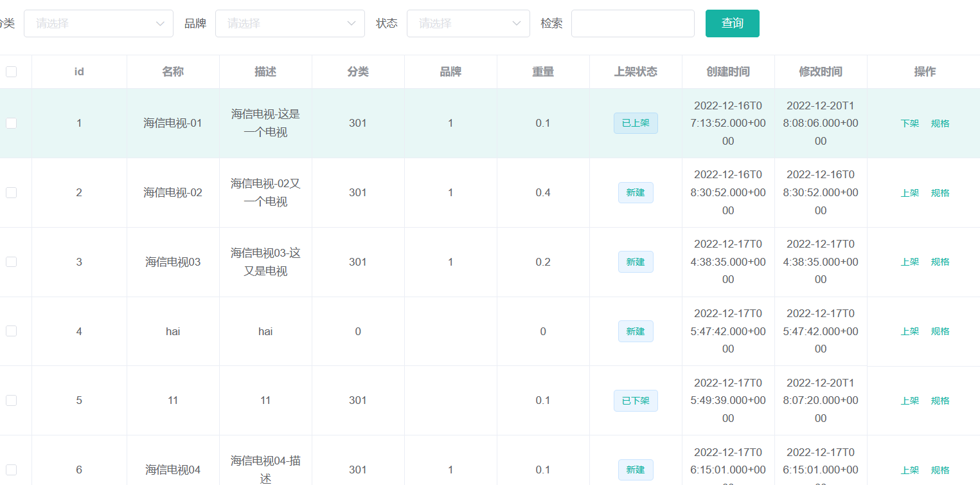Click the description 海信电视03-这又是电视
The width and height of the screenshot is (980, 485).
tap(265, 262)
